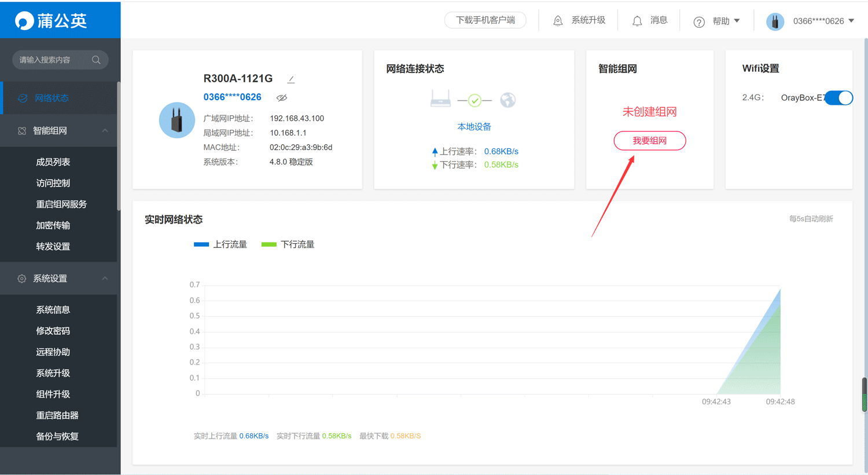This screenshot has width=868, height=475.
Task: Click the globe internet icon in 网络连接状态
Action: click(507, 100)
